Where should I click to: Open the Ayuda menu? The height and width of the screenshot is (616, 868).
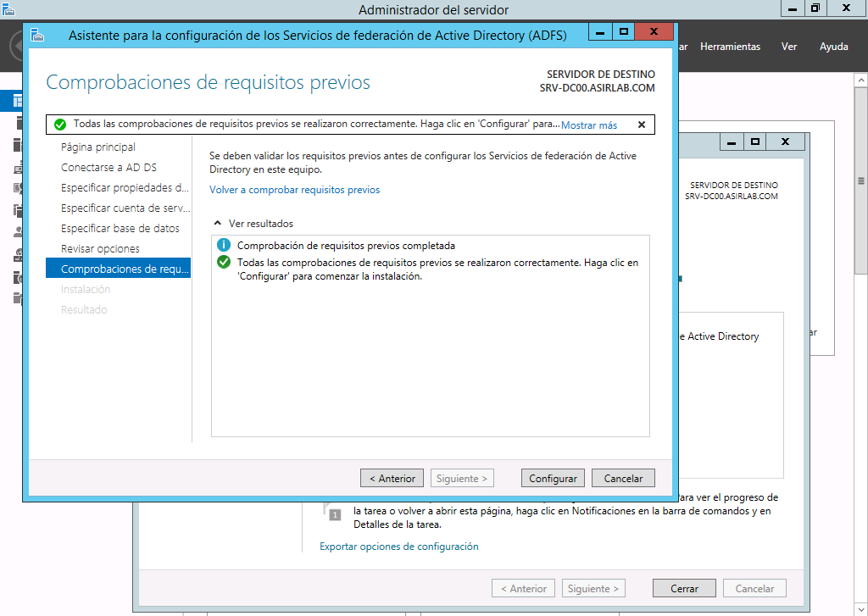834,47
